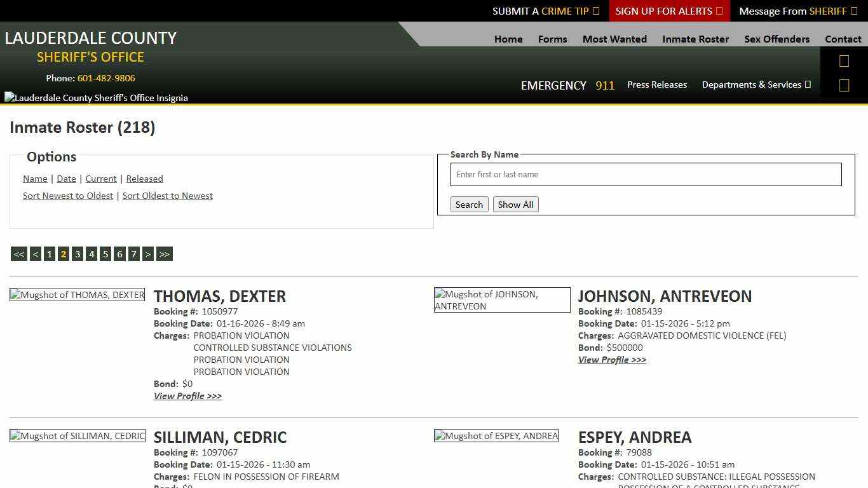Sort the roster Newest to Oldest
This screenshot has width=868, height=488.
[68, 196]
